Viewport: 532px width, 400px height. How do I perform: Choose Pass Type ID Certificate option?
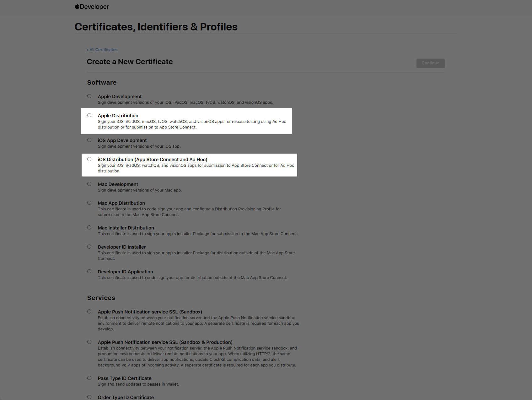click(x=89, y=378)
